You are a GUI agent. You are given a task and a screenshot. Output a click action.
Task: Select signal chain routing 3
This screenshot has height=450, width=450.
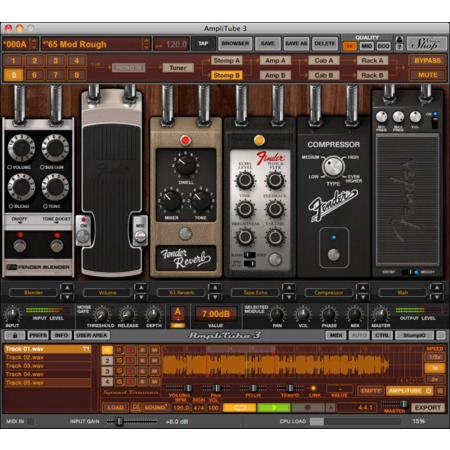pos(56,61)
